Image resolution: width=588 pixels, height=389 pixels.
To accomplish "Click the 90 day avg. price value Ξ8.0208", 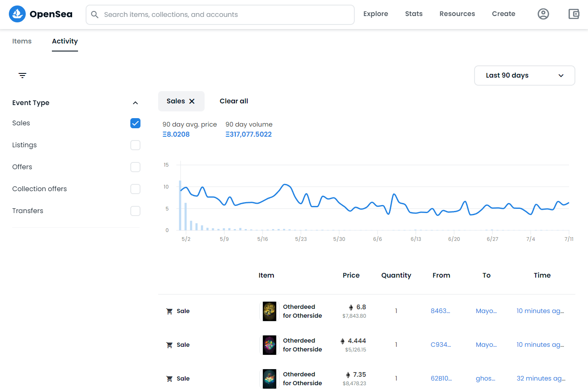I will click(x=176, y=135).
